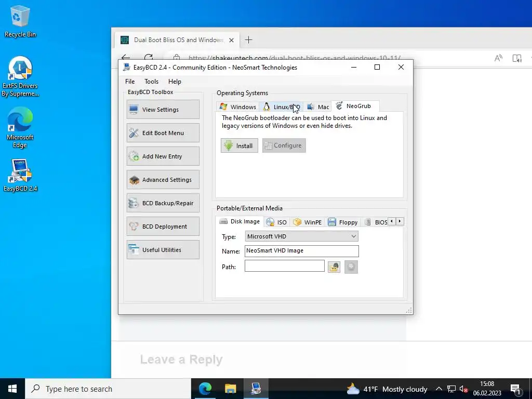Open the Tools menu
Viewport: 532px width, 399px height.
pyautogui.click(x=151, y=82)
